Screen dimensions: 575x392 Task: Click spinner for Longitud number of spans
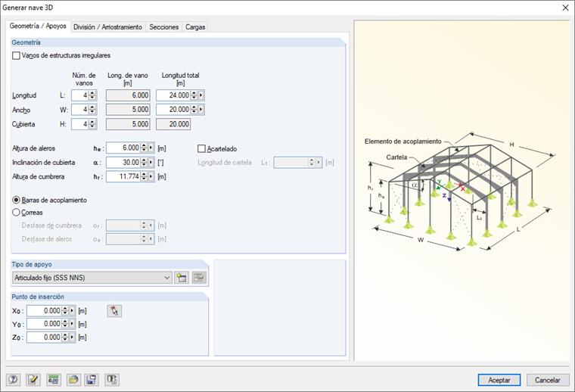[x=92, y=95]
